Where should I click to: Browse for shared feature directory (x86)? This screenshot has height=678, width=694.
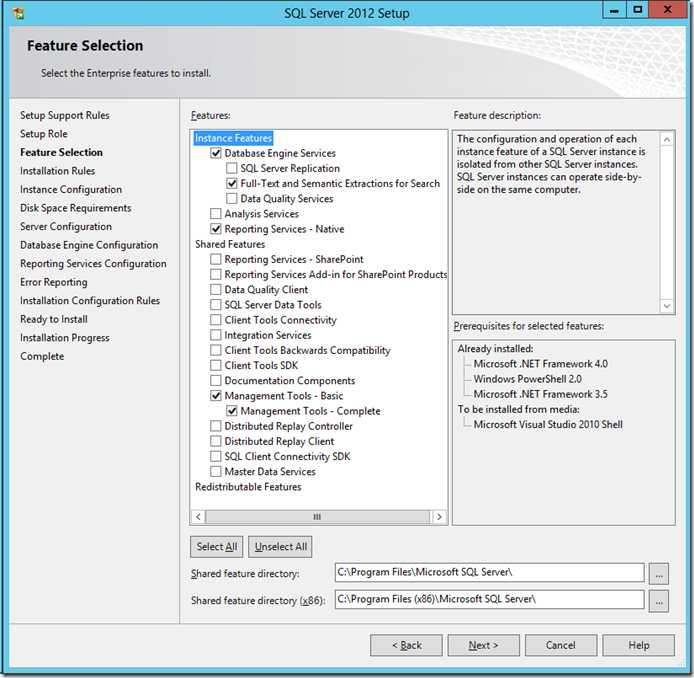659,601
